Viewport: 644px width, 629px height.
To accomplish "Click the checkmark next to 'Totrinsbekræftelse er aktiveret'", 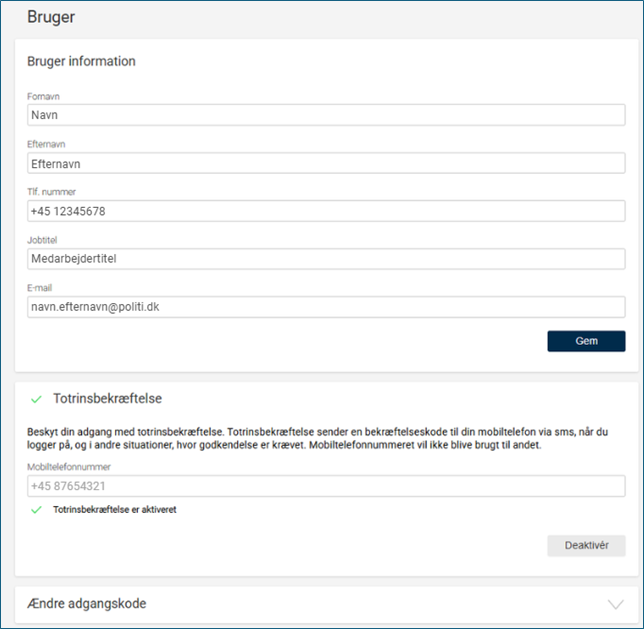I will click(x=36, y=509).
